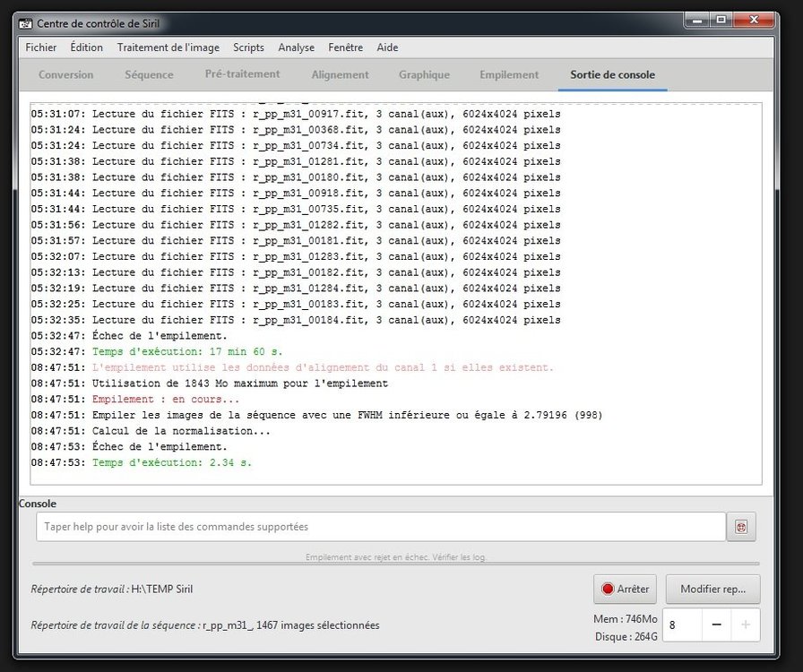Click the Arrêter button
This screenshot has height=672, width=803.
pyautogui.click(x=625, y=589)
